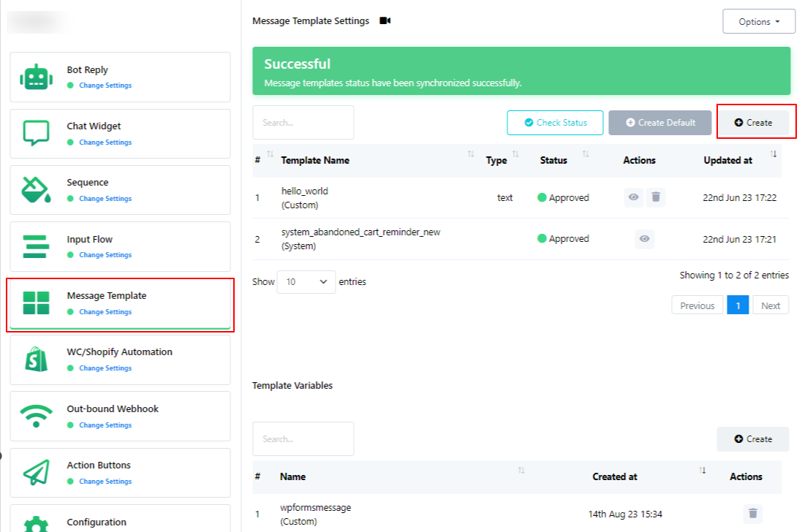Click Create button in Template Variables section
This screenshot has height=532, width=802.
coord(752,439)
